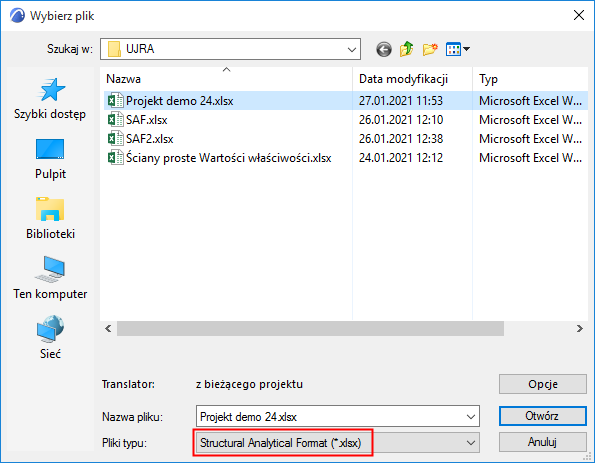Viewport: 595px width, 463px height.
Task: Click horizontal scrollbar left arrow
Action: 108,328
